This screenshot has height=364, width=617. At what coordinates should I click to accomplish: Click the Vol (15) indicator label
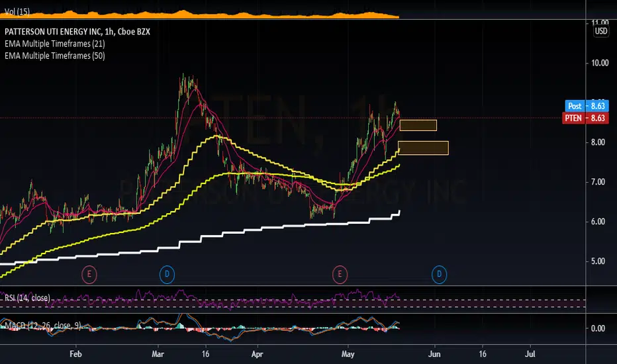coord(17,11)
